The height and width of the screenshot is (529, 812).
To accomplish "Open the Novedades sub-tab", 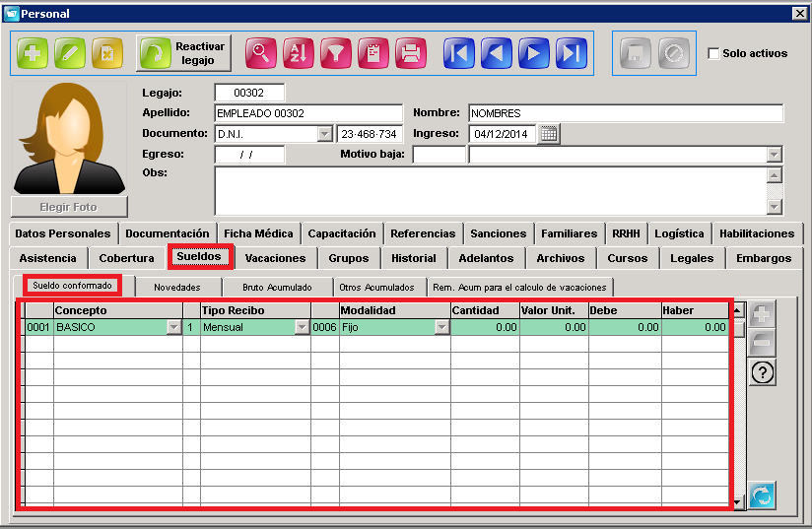I will point(177,288).
